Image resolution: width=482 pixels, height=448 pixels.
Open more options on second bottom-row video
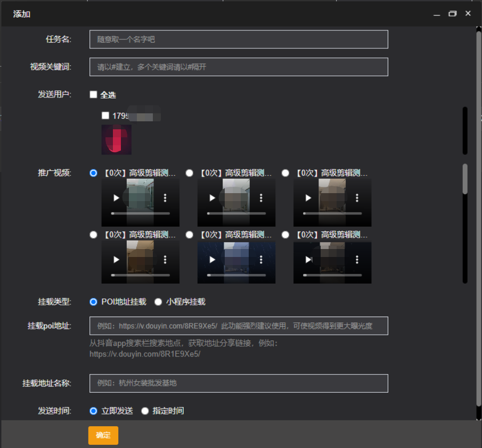click(261, 260)
